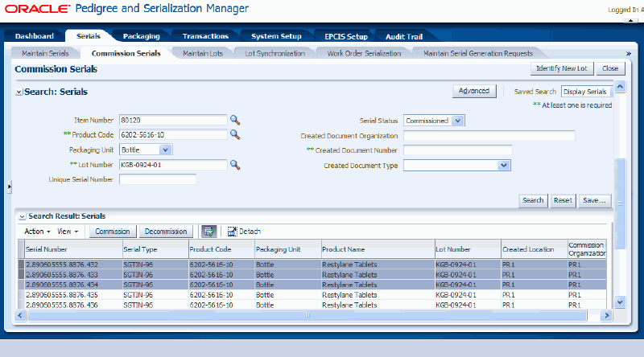Open the Packaging tab

142,36
